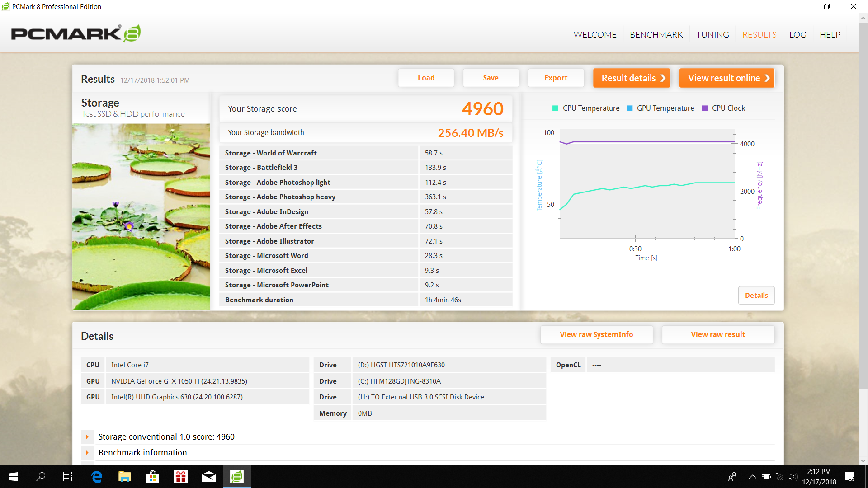Launch Microsoft Edge from taskbar

coord(97,477)
